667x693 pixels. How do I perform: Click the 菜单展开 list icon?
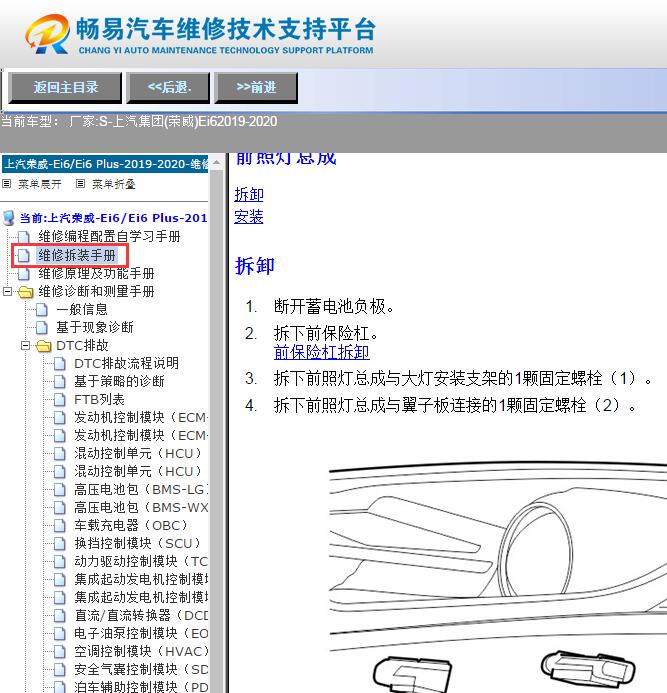point(7,183)
